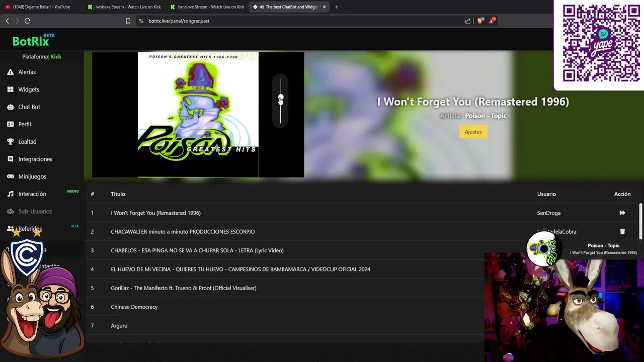Select the Lealtad trophy icon
644x362 pixels.
coord(10,142)
